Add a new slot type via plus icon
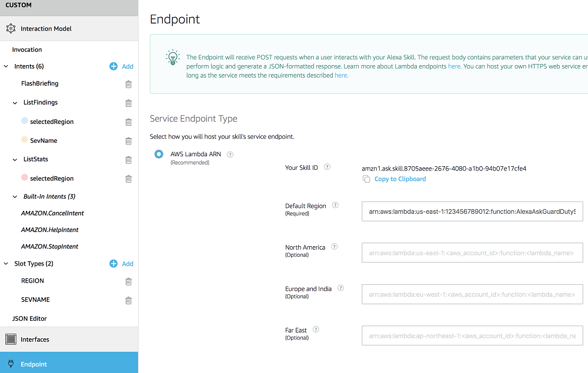This screenshot has height=373, width=588. 113,264
